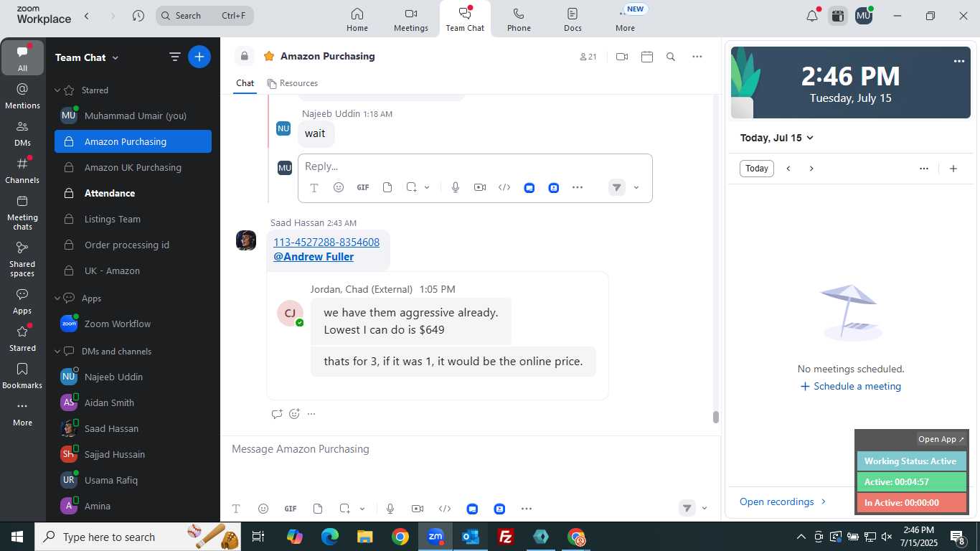Open Bookmarks in the left sidebar
Screen dimensions: 980x551
[x=22, y=376]
